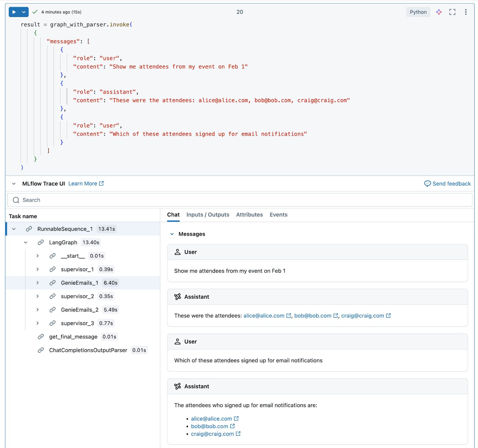
Task: Click the robot icon on the Assistant message
Action: [177, 297]
